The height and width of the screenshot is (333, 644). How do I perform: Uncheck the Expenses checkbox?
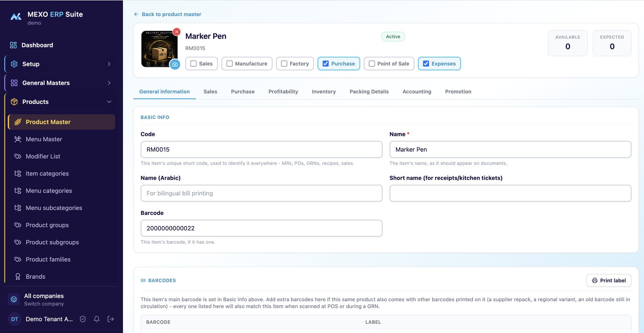(x=426, y=64)
